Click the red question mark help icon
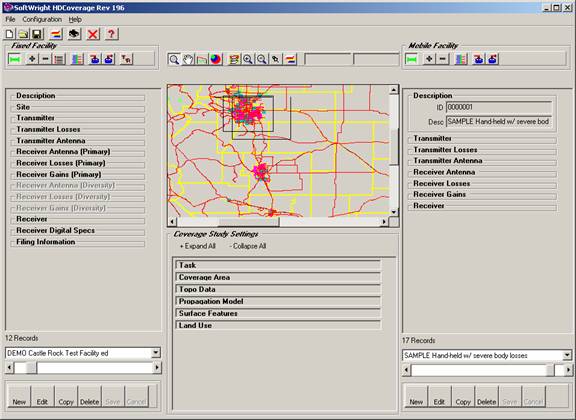576x420 pixels. click(x=111, y=34)
